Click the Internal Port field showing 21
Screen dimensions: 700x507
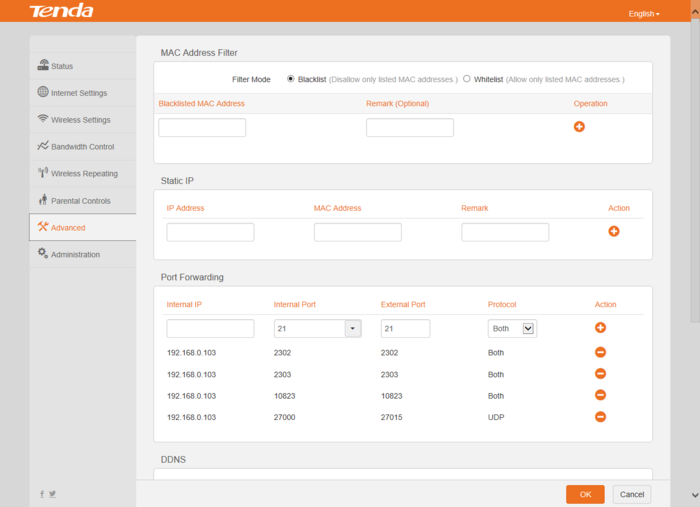coord(309,328)
